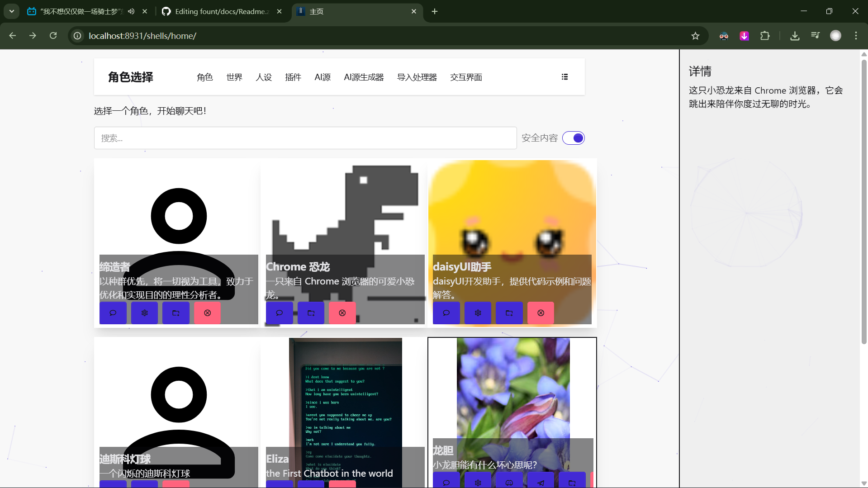Select the 人设 nav item

pyautogui.click(x=264, y=77)
